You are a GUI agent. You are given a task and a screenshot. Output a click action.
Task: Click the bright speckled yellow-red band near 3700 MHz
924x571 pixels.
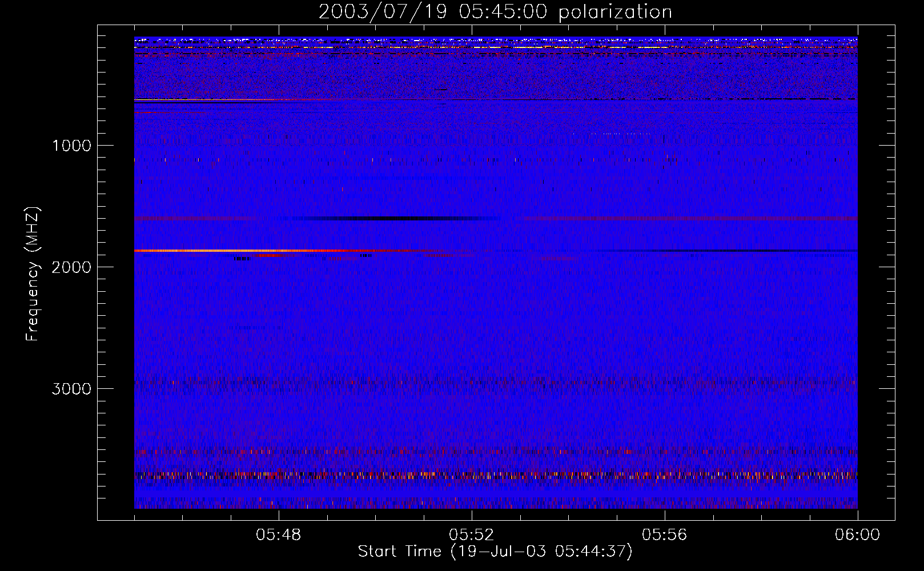coord(496,475)
